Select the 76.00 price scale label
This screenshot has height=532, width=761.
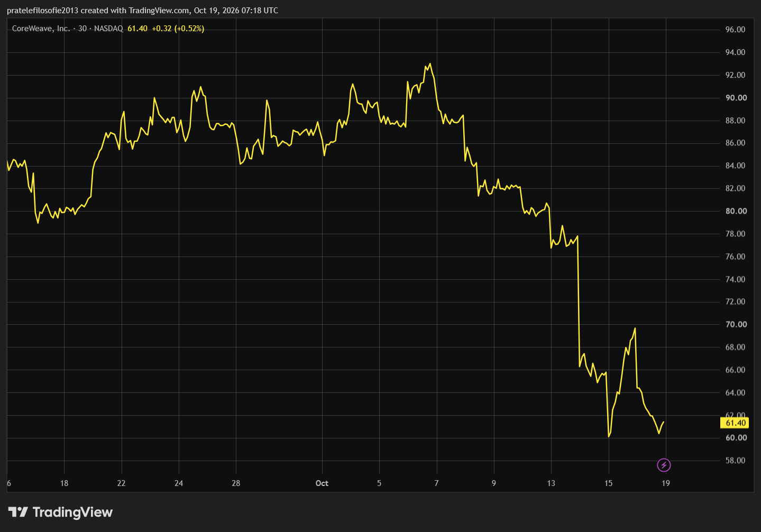tap(735, 256)
